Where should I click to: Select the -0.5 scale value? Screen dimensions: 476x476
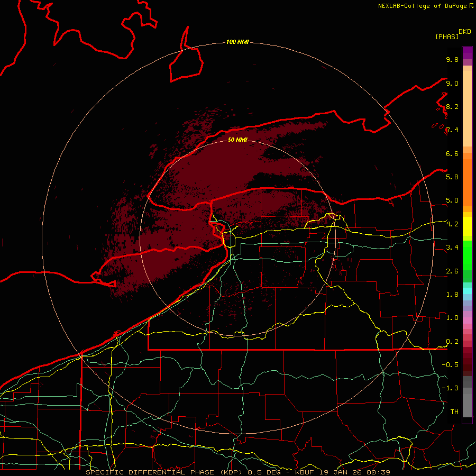(x=450, y=364)
